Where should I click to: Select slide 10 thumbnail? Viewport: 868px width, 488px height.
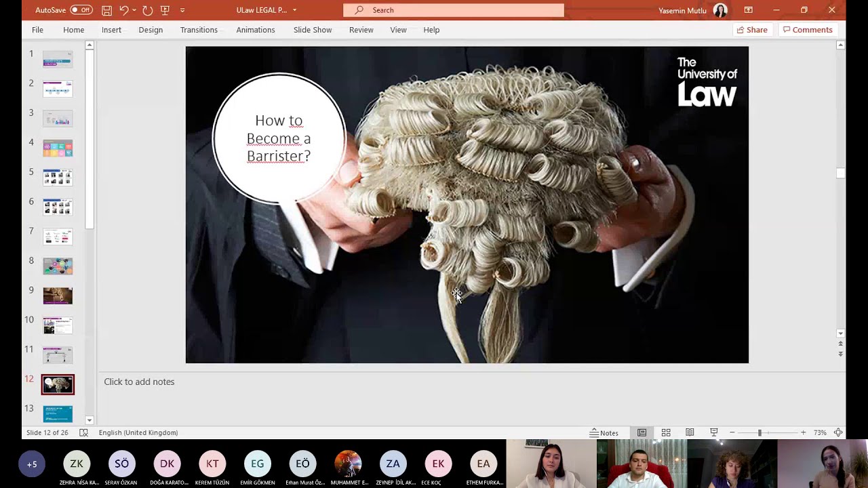click(58, 325)
